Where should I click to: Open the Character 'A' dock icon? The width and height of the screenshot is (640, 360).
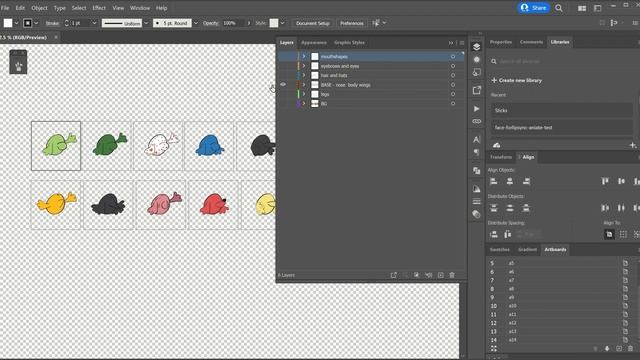click(x=476, y=139)
